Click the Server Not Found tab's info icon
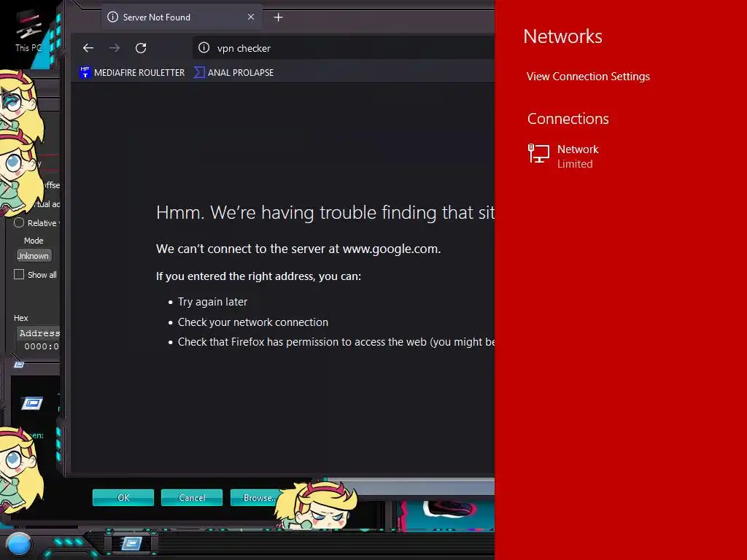This screenshot has height=560, width=747. click(x=113, y=17)
